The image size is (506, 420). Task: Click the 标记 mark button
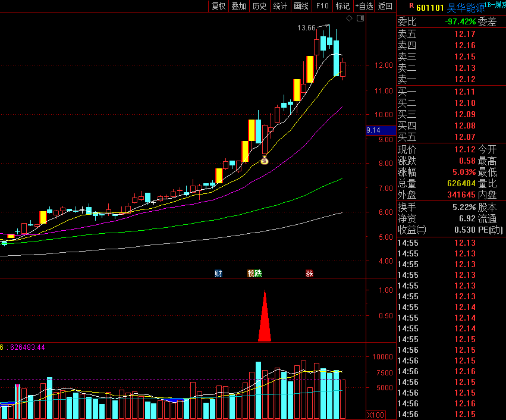342,6
